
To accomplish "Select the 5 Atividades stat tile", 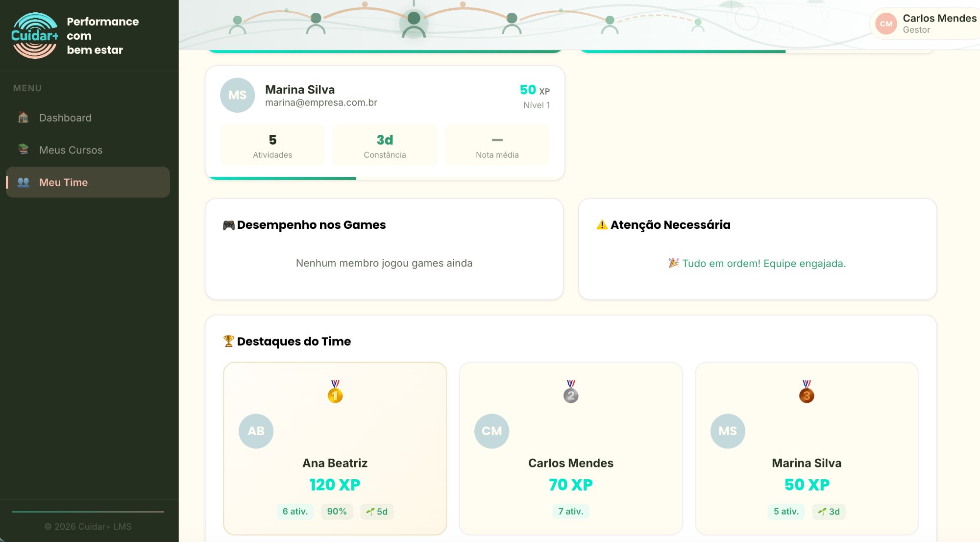I will coord(272,145).
